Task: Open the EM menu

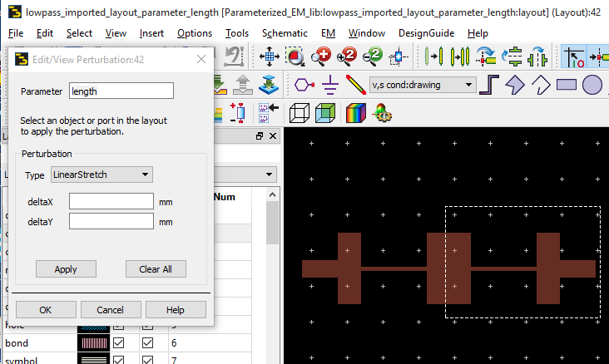Action: click(x=328, y=33)
